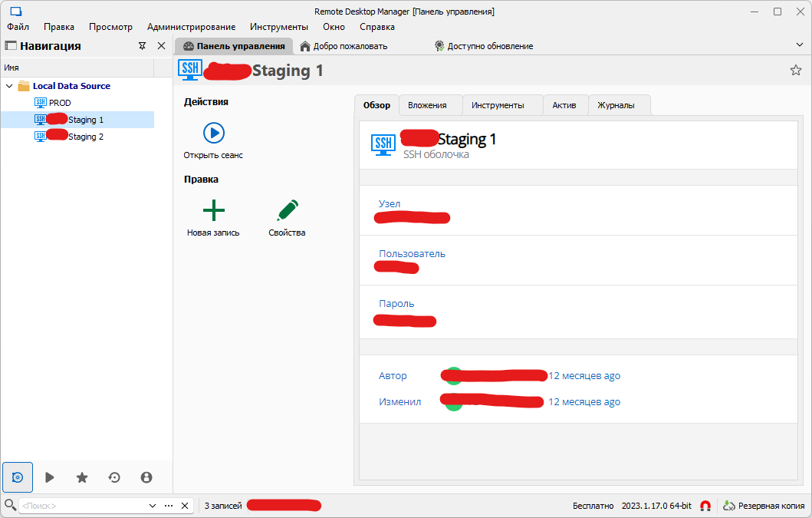Viewport: 812px width, 518px height.
Task: Toggle pin on the Навигация panel
Action: (x=142, y=46)
